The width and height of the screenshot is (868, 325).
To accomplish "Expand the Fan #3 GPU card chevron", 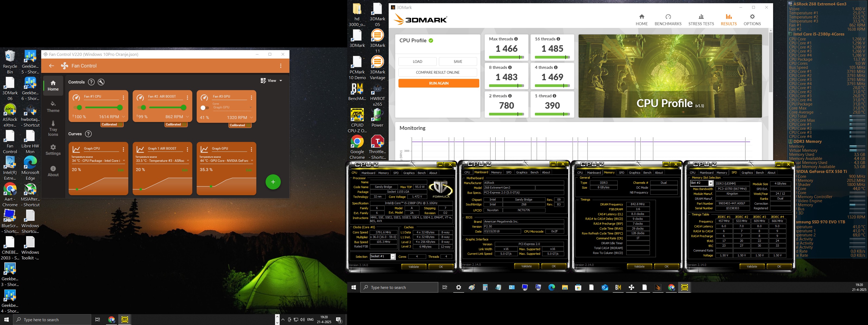I will pyautogui.click(x=251, y=118).
